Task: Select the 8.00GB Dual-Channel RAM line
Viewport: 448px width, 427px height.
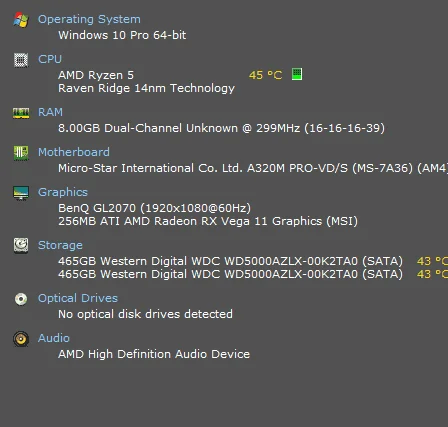Action: (x=221, y=128)
